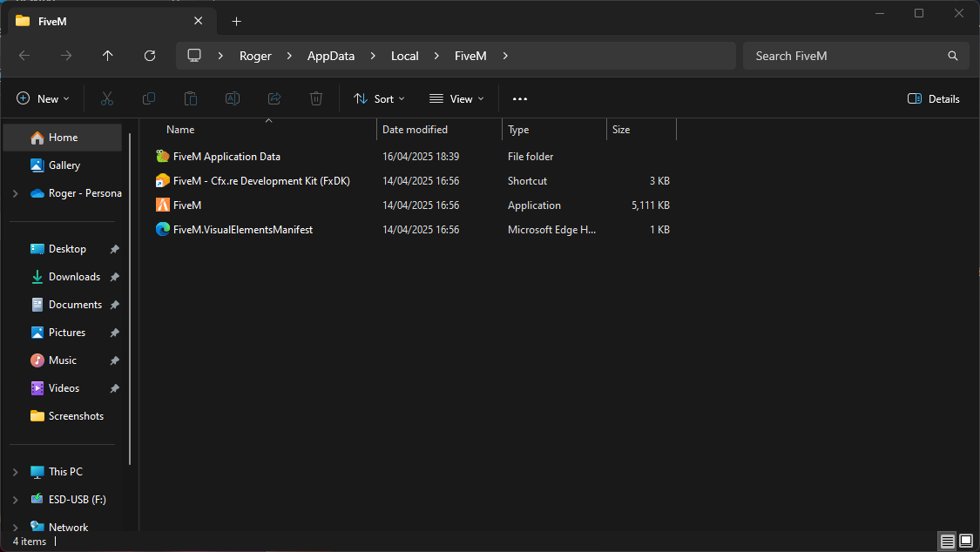The width and height of the screenshot is (980, 552).
Task: Expand ESD-USB (F:) tree node
Action: [x=16, y=500]
